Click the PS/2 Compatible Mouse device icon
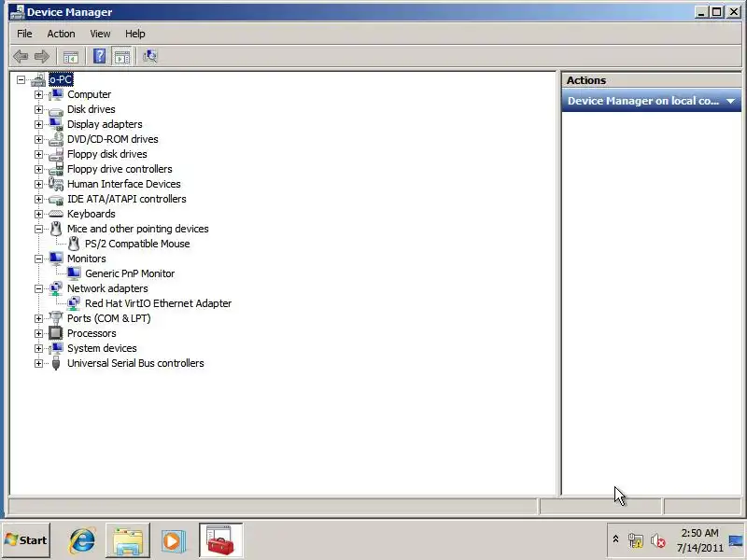The width and height of the screenshot is (747, 560). [74, 244]
